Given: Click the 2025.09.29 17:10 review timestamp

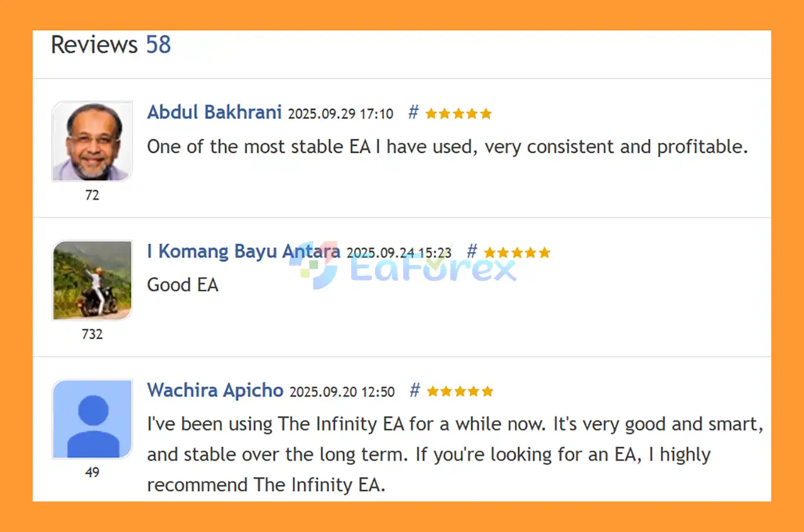Looking at the screenshot, I should [x=340, y=114].
